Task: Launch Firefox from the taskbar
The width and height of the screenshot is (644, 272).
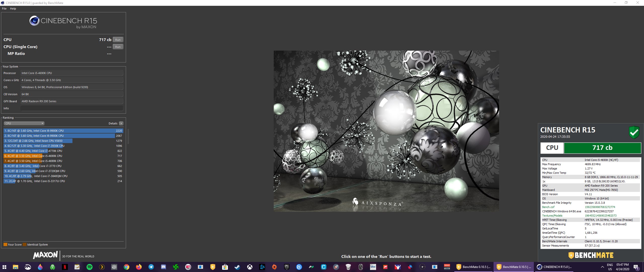Action: 139,267
